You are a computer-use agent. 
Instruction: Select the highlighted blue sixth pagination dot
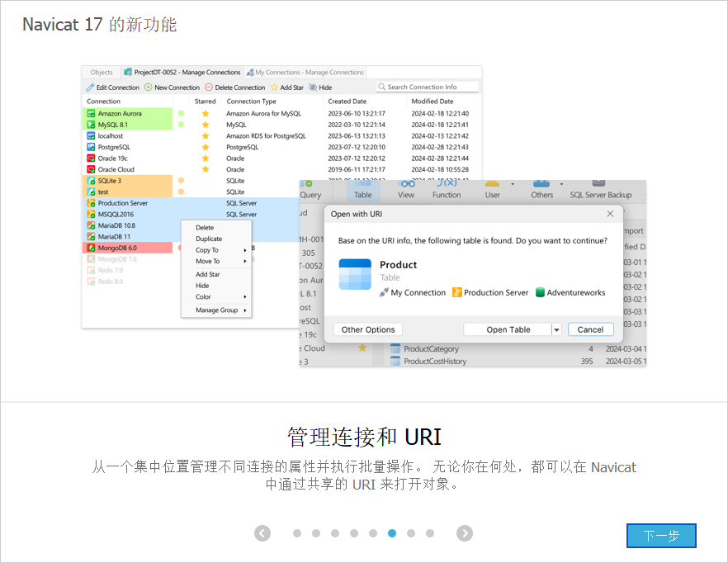[x=392, y=533]
